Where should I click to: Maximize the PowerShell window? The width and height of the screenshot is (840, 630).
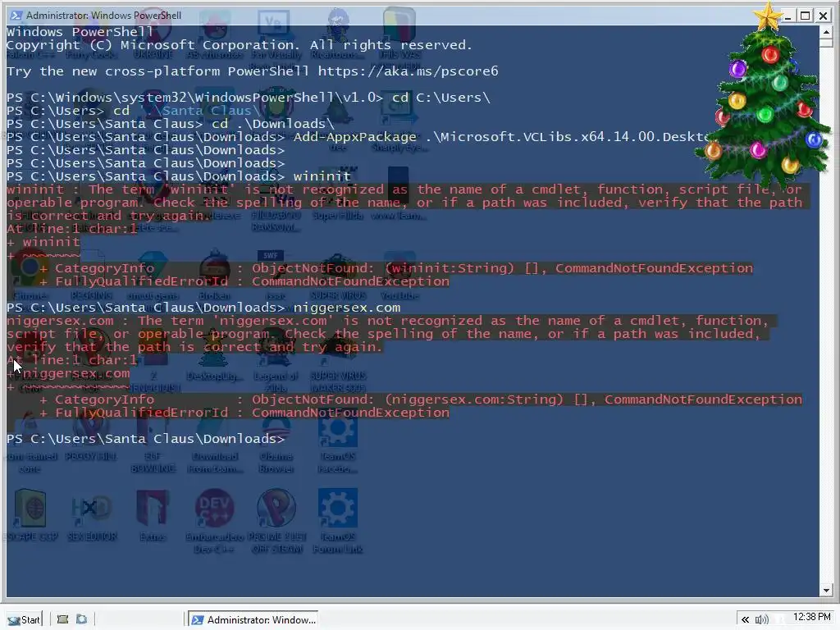806,16
